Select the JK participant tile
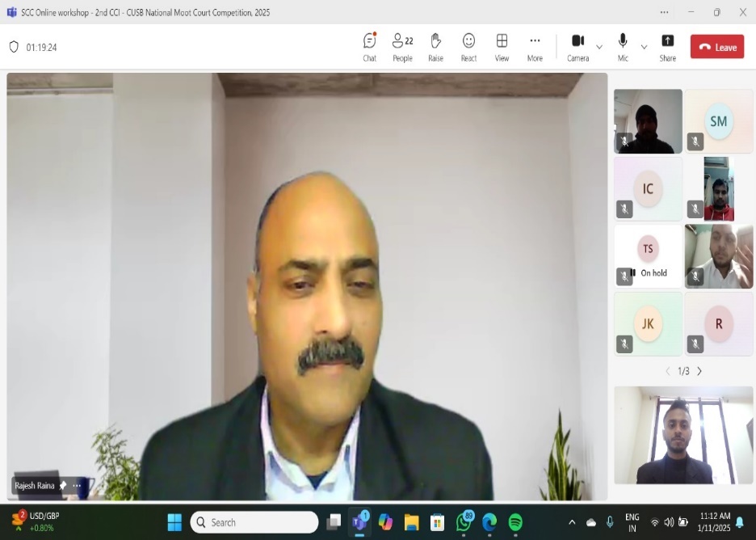756x540 pixels. click(648, 324)
